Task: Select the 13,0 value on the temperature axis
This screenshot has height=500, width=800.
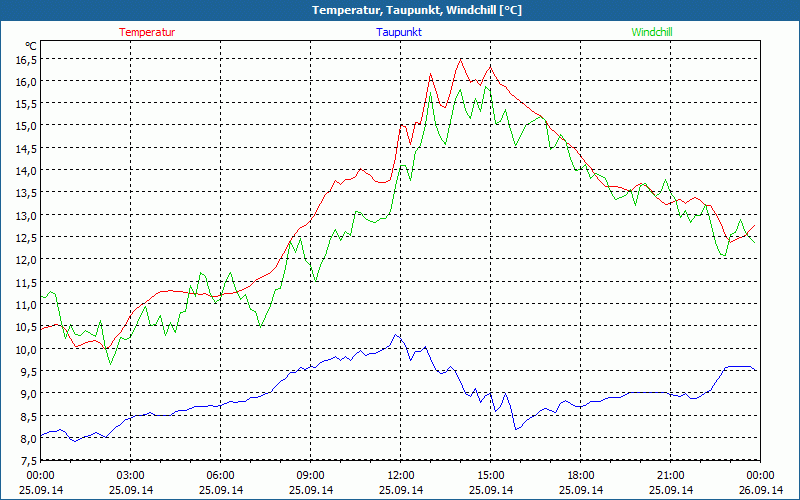Action: pos(25,215)
